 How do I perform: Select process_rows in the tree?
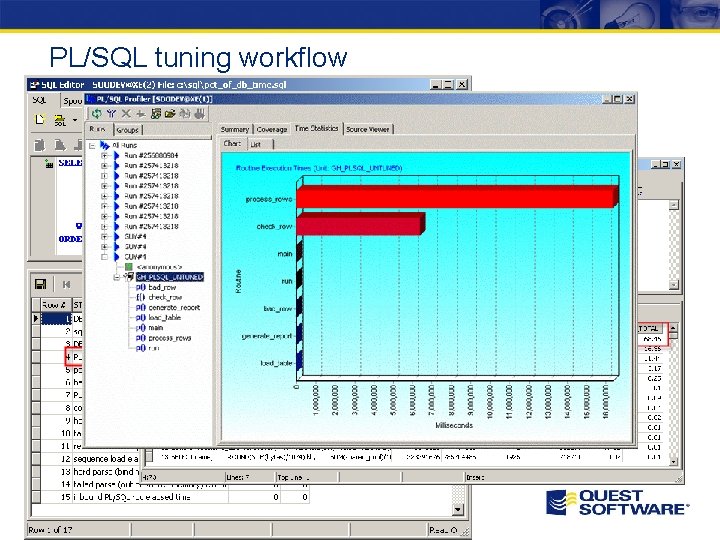(x=169, y=338)
